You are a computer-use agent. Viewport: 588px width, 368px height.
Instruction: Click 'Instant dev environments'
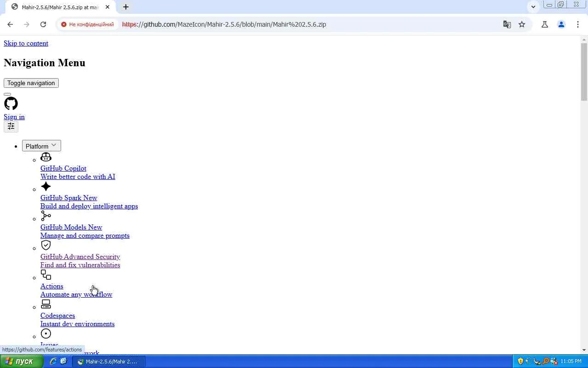[77, 324]
